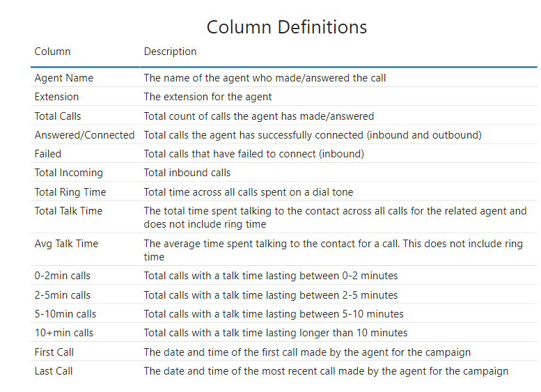Select the Last Call row label

54,371
